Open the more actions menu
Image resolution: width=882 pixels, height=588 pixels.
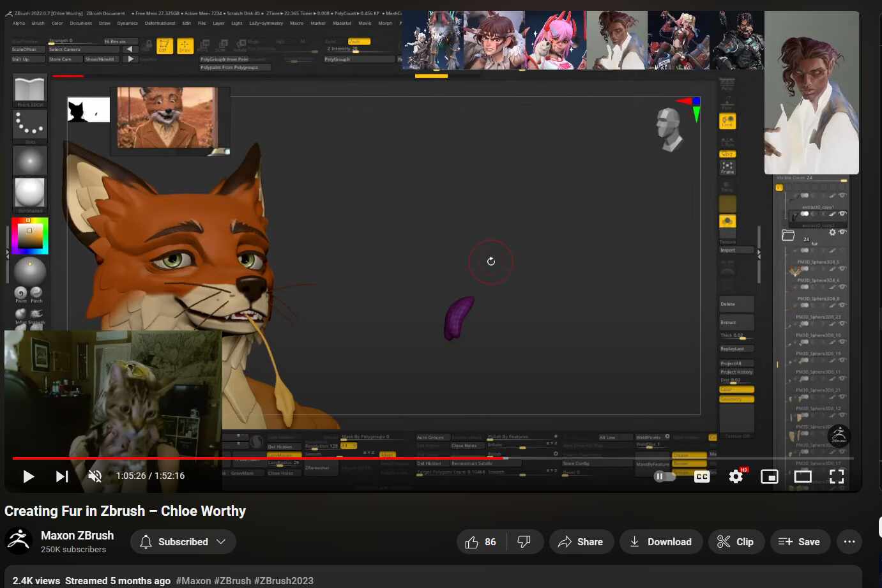pos(849,542)
